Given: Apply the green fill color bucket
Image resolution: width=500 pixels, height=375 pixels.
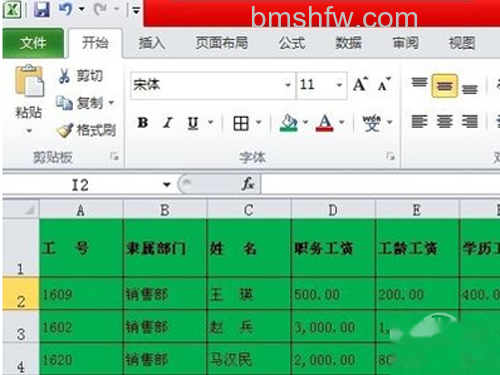Looking at the screenshot, I should (x=289, y=123).
